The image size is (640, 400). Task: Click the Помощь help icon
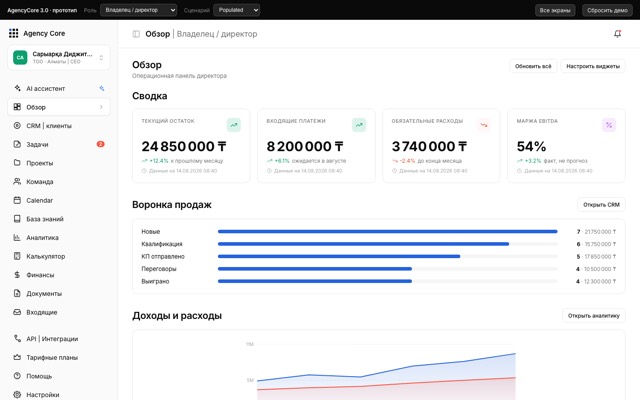click(17, 376)
